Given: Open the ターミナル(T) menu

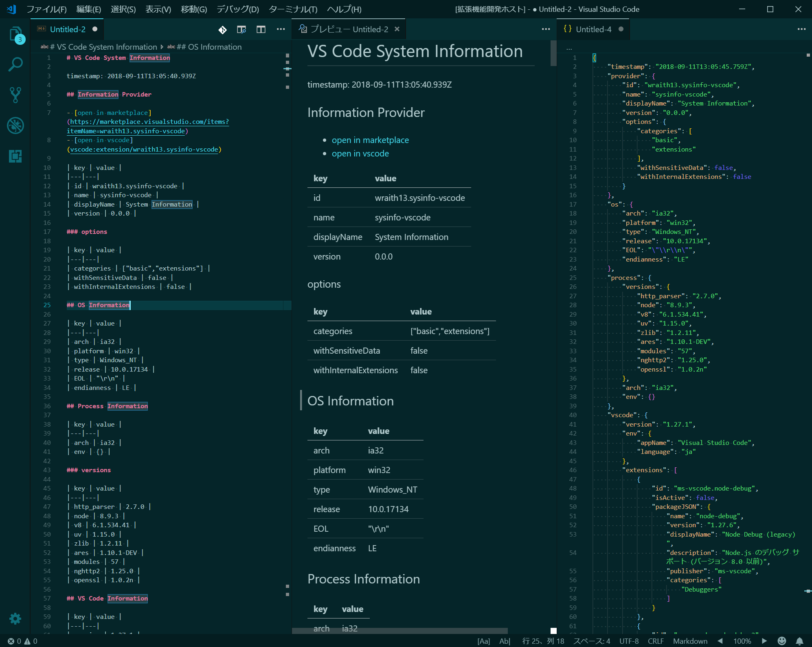Looking at the screenshot, I should [293, 9].
